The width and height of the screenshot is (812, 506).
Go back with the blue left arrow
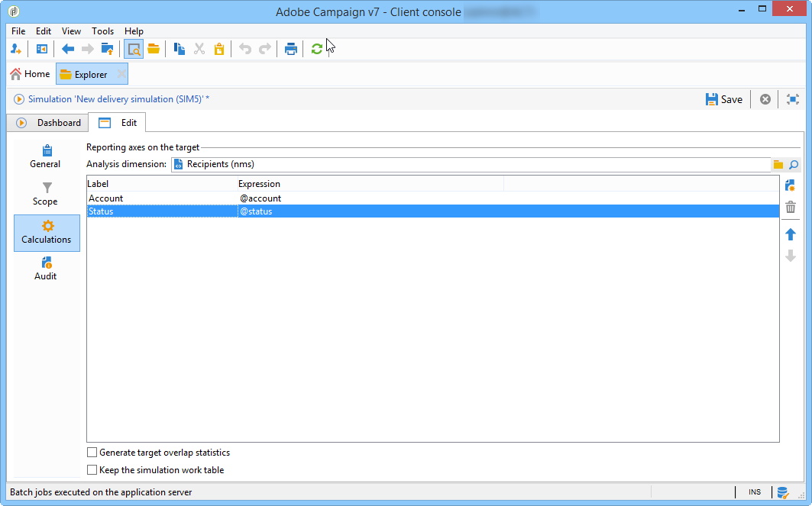point(68,49)
